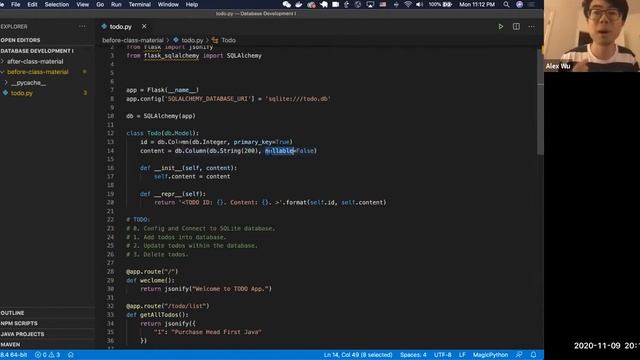Viewport: 640px width, 360px height.
Task: Click 'class Todo(db.Model):' on line 12
Action: pyautogui.click(x=162, y=133)
